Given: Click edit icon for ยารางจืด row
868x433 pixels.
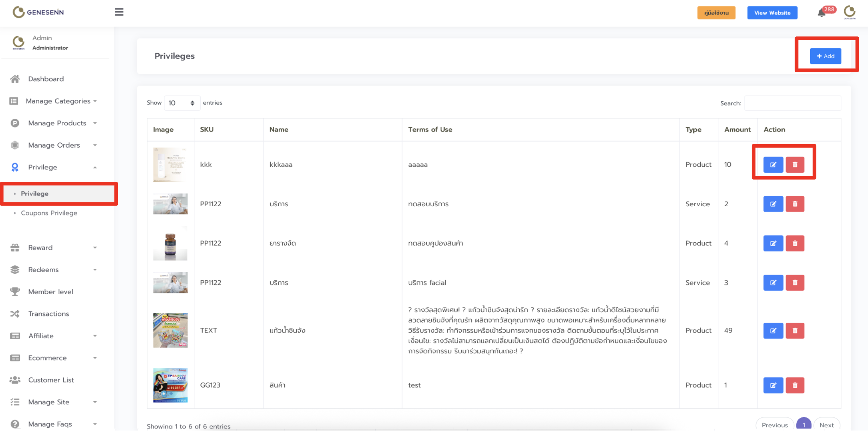Looking at the screenshot, I should tap(773, 243).
